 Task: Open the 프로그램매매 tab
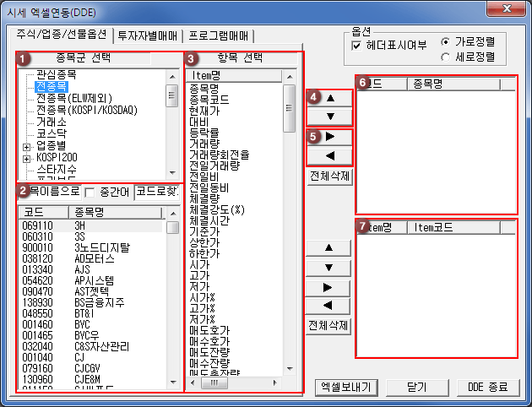[219, 35]
